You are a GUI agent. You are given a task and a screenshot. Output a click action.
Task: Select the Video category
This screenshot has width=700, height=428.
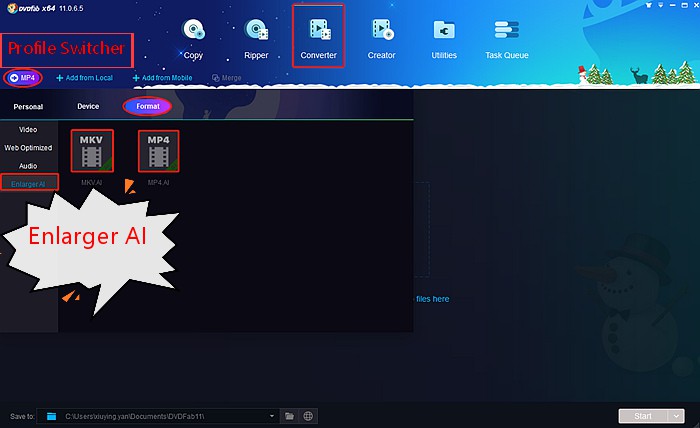click(x=28, y=129)
